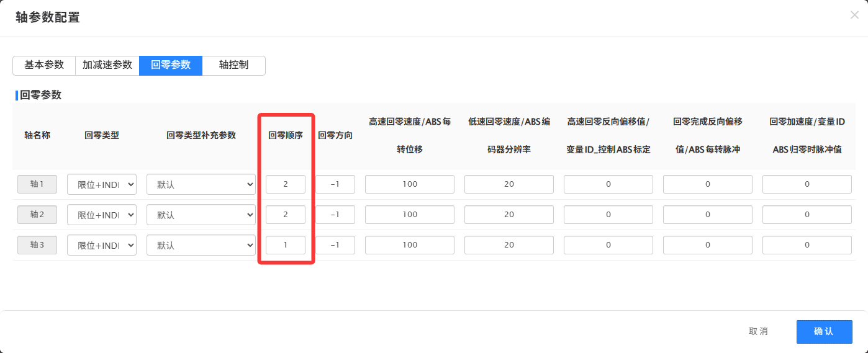The image size is (868, 353).
Task: Switch to the 基本参数 tab
Action: click(x=44, y=65)
